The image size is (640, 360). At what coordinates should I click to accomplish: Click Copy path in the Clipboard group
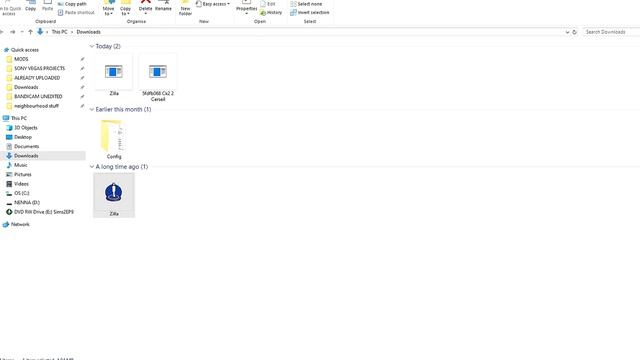[72, 4]
